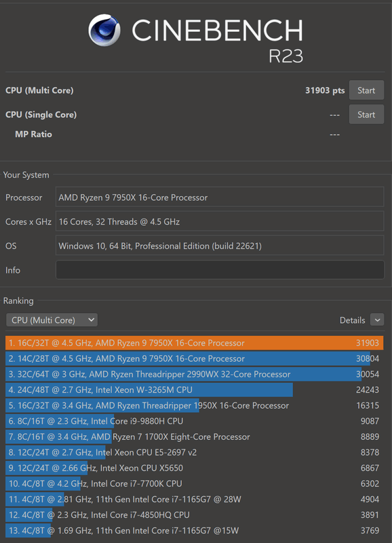Click the OS Windows 10 field

[220, 246]
